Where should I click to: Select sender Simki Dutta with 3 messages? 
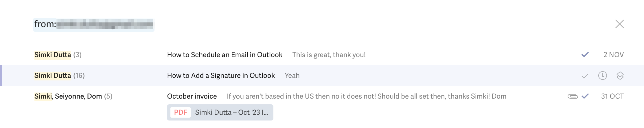click(58, 55)
